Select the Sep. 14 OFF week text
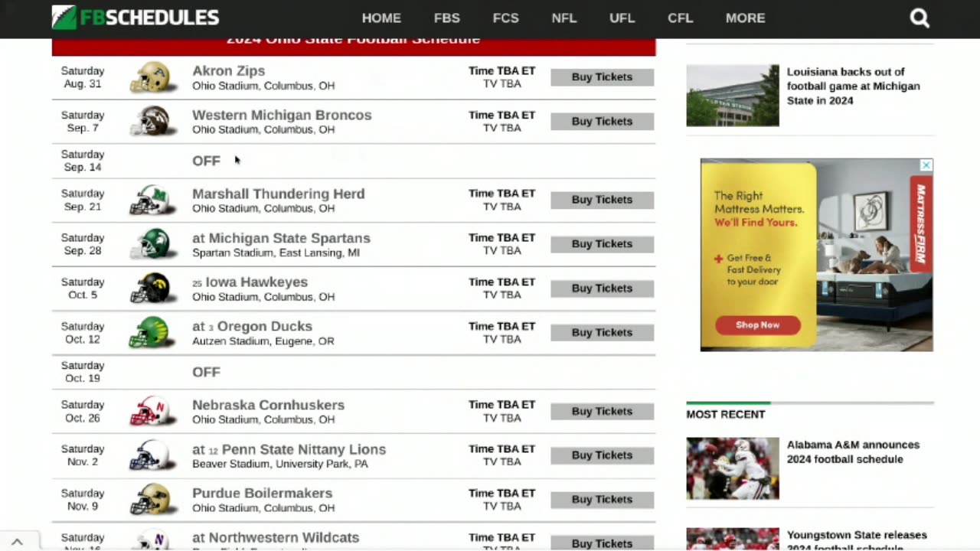The image size is (980, 551). (206, 161)
